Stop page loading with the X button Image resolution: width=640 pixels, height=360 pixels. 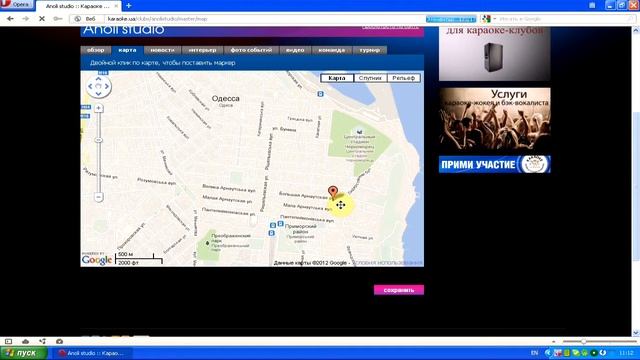pos(42,19)
